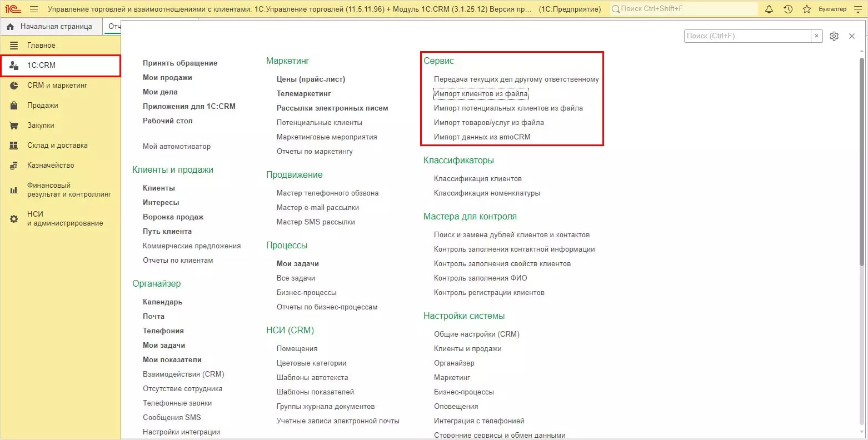Click the Бухгалтер user name
The height and width of the screenshot is (440, 868).
coord(832,9)
